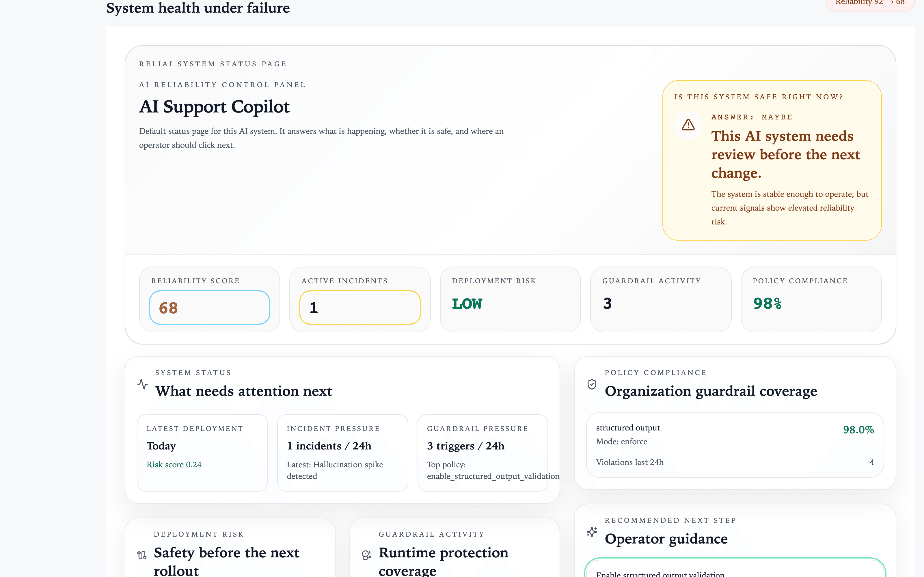Click the 98.0% structured output percentage

(858, 430)
